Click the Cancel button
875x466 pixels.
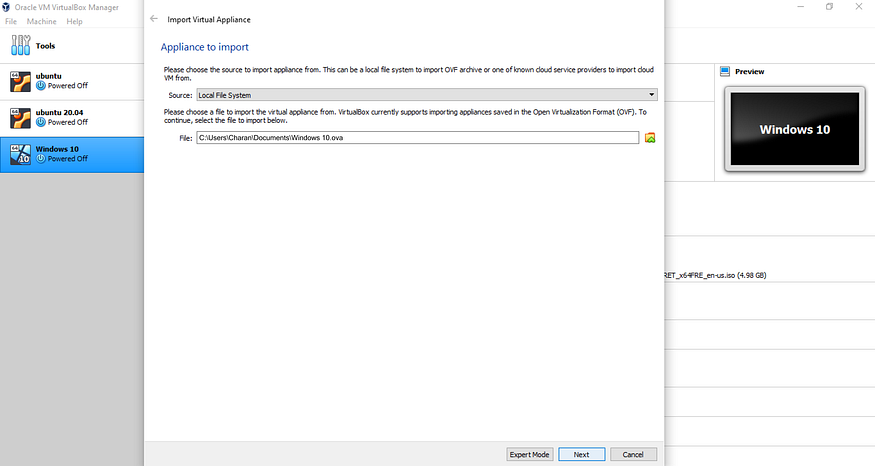633,454
